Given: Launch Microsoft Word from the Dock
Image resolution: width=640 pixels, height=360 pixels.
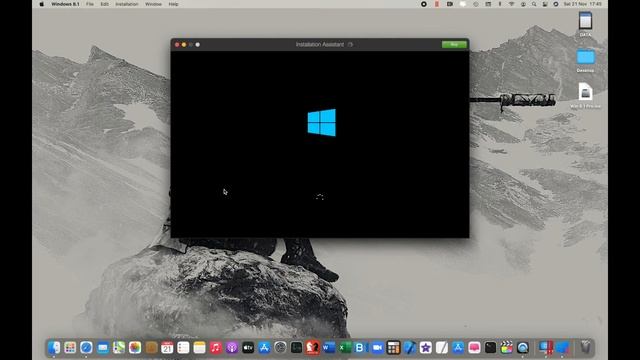Looking at the screenshot, I should click(x=329, y=347).
